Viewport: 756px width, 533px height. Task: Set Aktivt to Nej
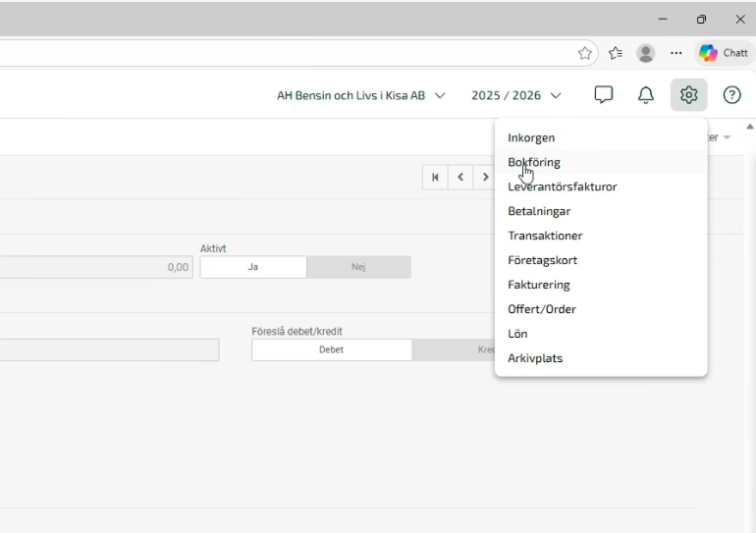pyautogui.click(x=358, y=267)
